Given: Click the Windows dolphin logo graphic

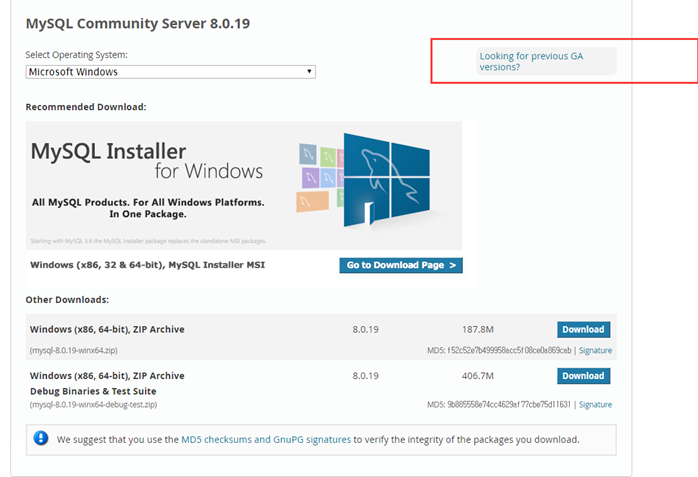Looking at the screenshot, I should [386, 180].
